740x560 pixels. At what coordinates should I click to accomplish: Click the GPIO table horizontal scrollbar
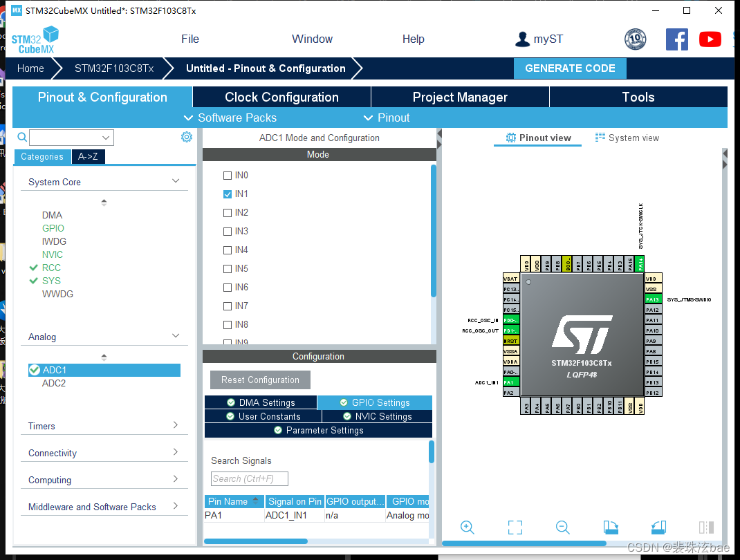(256, 541)
